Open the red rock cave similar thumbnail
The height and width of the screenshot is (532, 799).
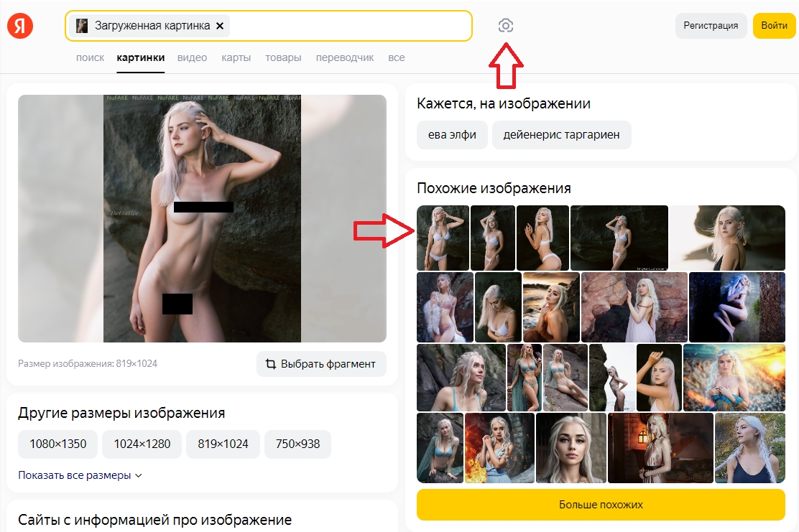pos(634,307)
